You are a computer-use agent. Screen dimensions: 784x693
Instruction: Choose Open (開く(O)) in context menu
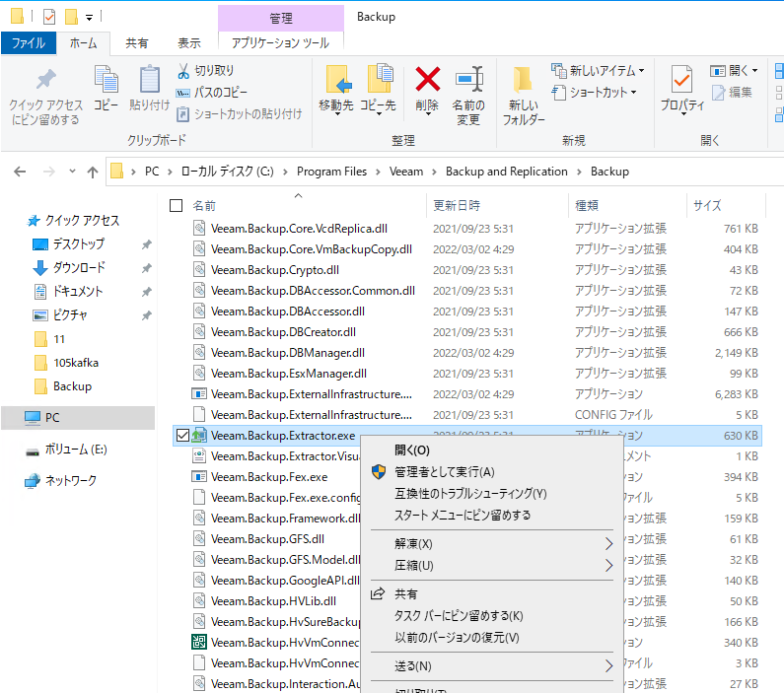coord(412,450)
